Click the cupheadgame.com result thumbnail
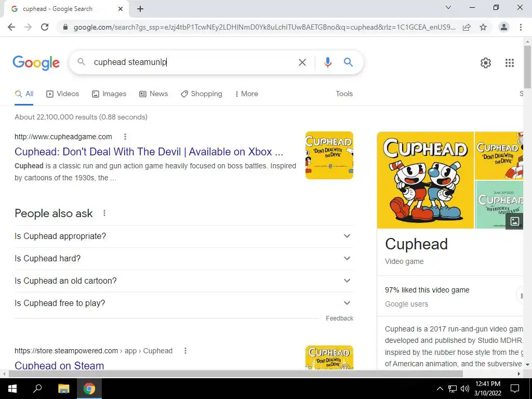 [x=329, y=155]
